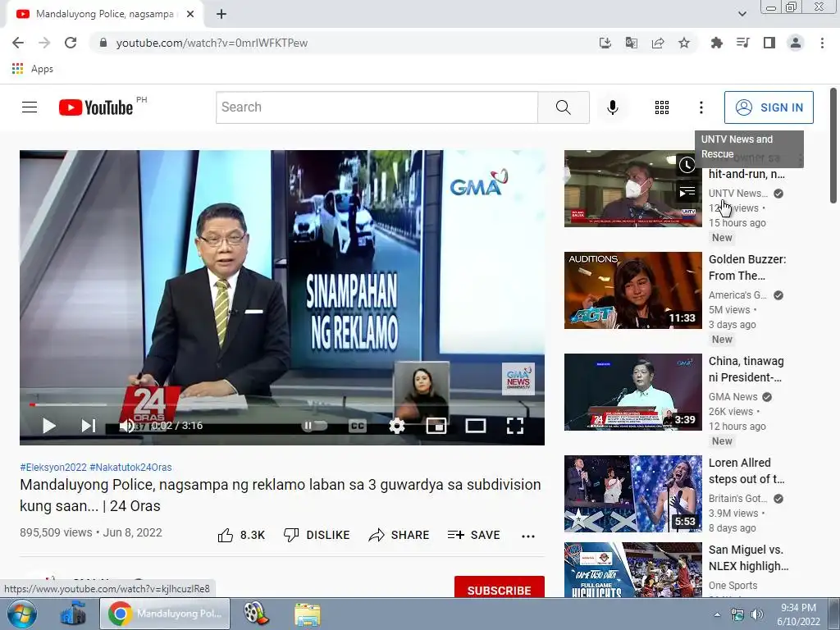
Task: Toggle closed captions on the player
Action: point(358,426)
